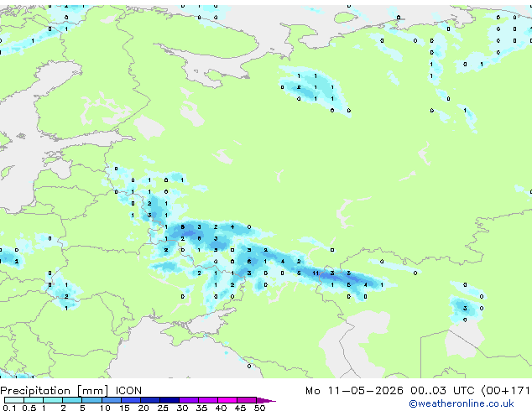This screenshot has width=532, height=411.
Task: Click the 30–35 mm purple legend swatch
Action: pos(188,400)
